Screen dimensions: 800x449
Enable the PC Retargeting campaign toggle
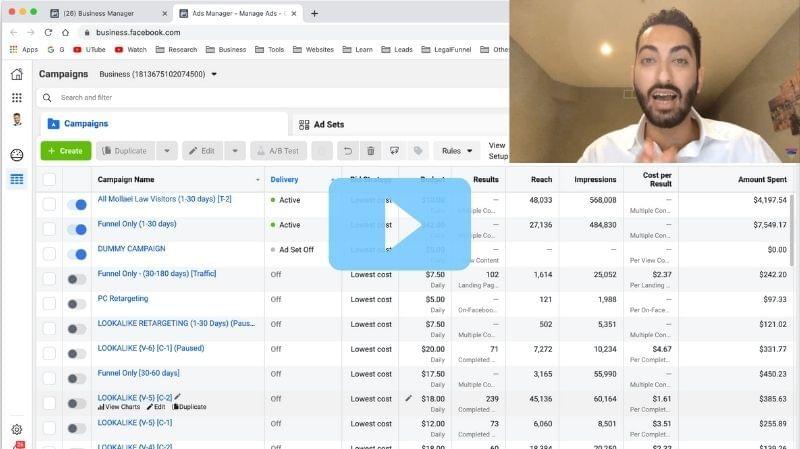(77, 303)
